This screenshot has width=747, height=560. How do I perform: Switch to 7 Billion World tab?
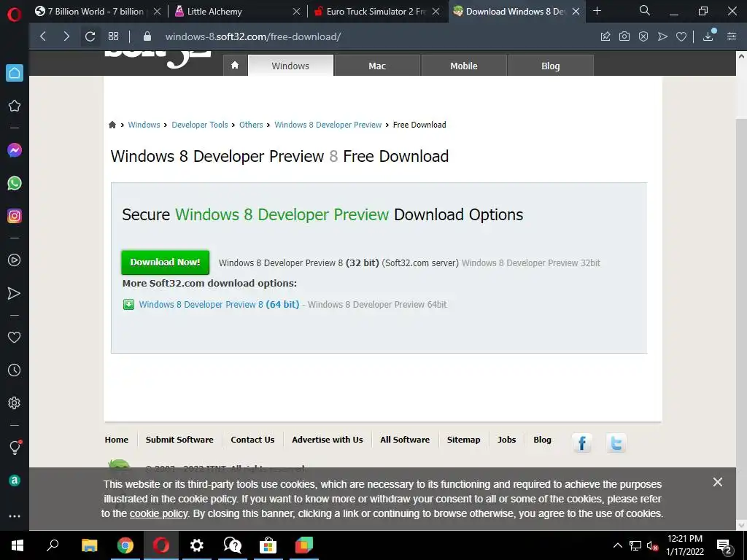[97, 11]
